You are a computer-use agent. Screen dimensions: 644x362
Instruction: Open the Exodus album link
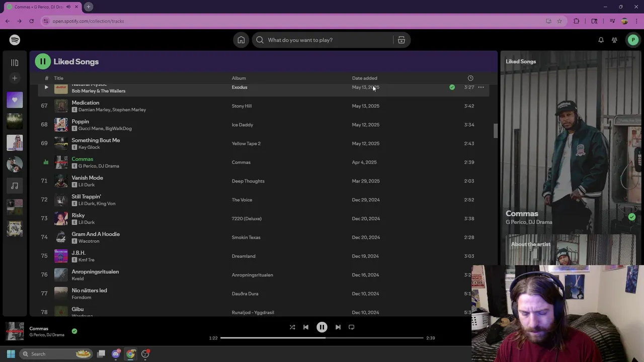point(239,87)
